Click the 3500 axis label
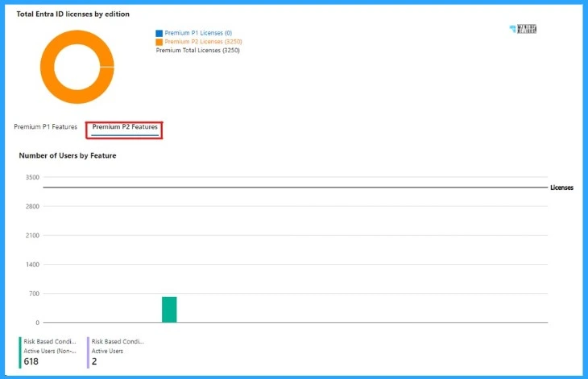This screenshot has width=588, height=379. coord(32,177)
